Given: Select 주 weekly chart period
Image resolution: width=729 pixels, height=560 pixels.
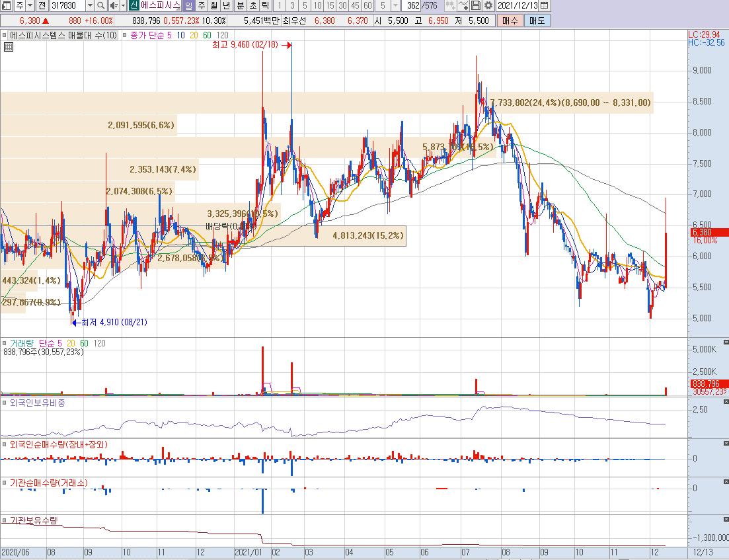Looking at the screenshot, I should coord(202,5).
